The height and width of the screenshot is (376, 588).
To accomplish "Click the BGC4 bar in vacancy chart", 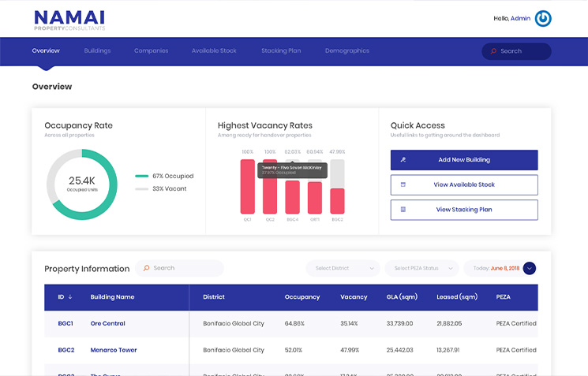I will click(x=293, y=197).
